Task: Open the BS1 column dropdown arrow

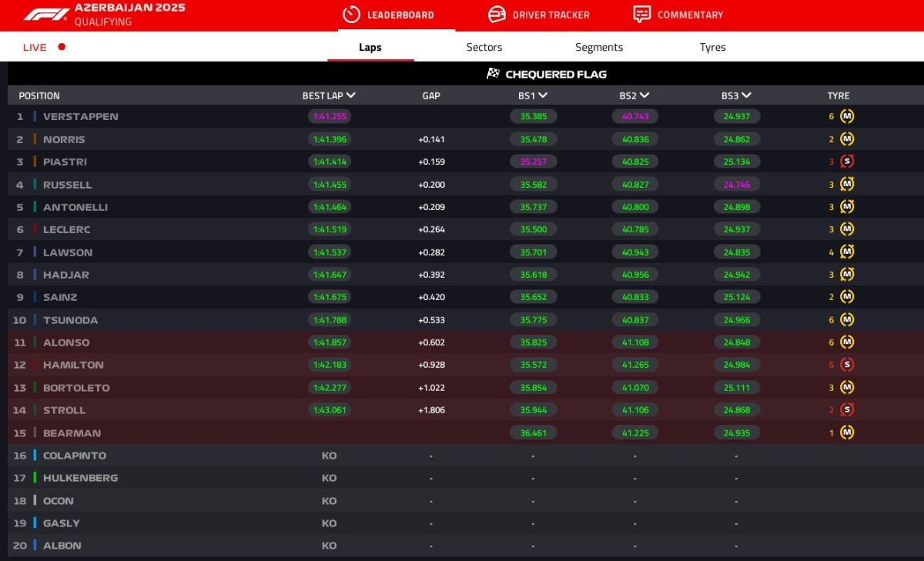Action: [543, 95]
